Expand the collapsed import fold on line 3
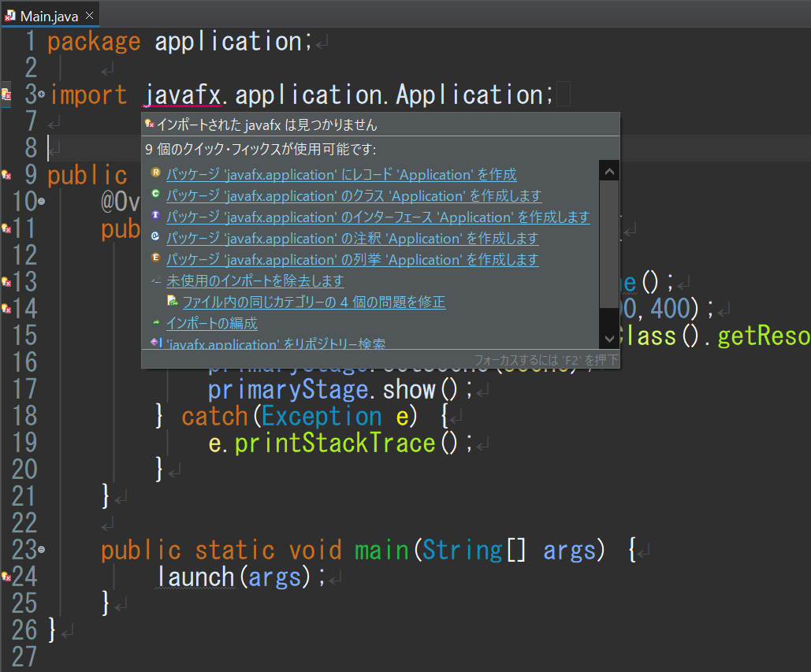Image resolution: width=811 pixels, height=672 pixels. [39, 95]
